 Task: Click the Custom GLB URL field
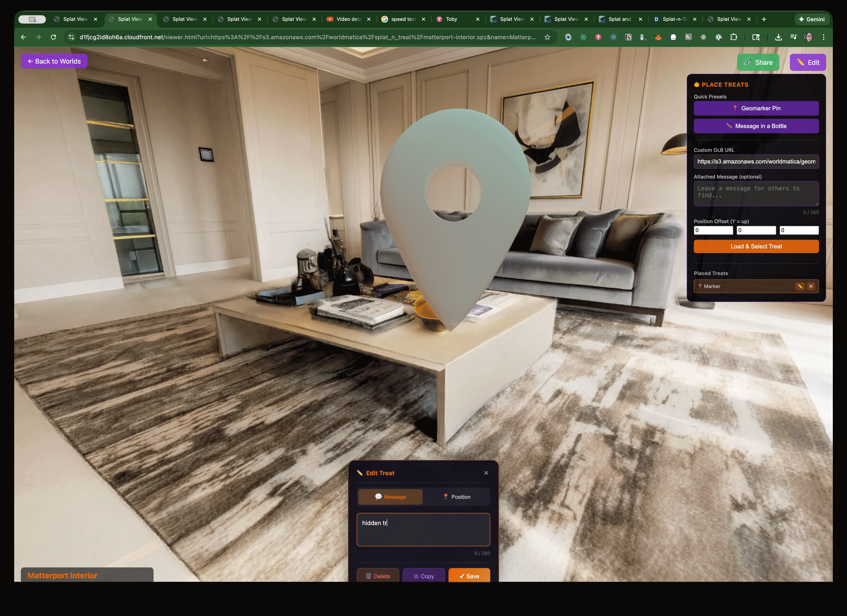[x=756, y=162]
